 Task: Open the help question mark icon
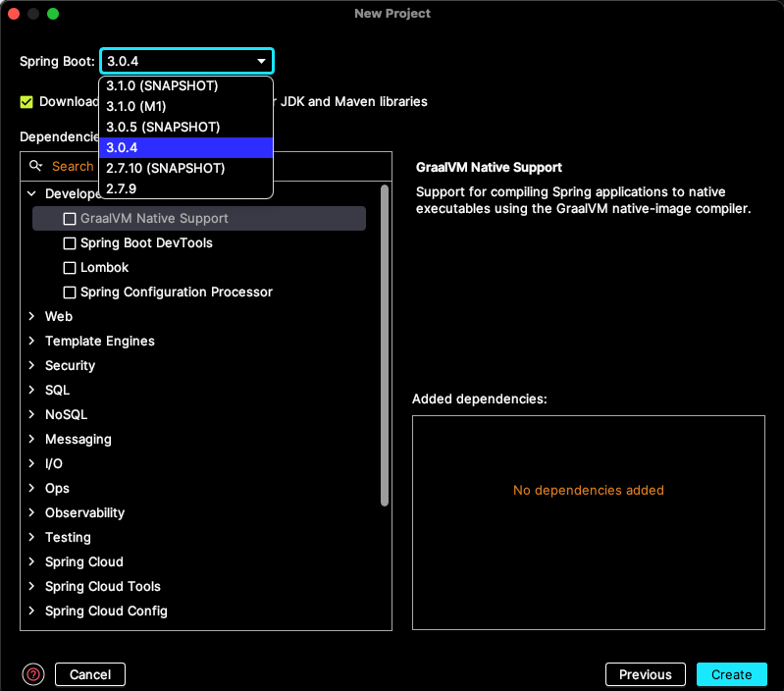coord(33,674)
